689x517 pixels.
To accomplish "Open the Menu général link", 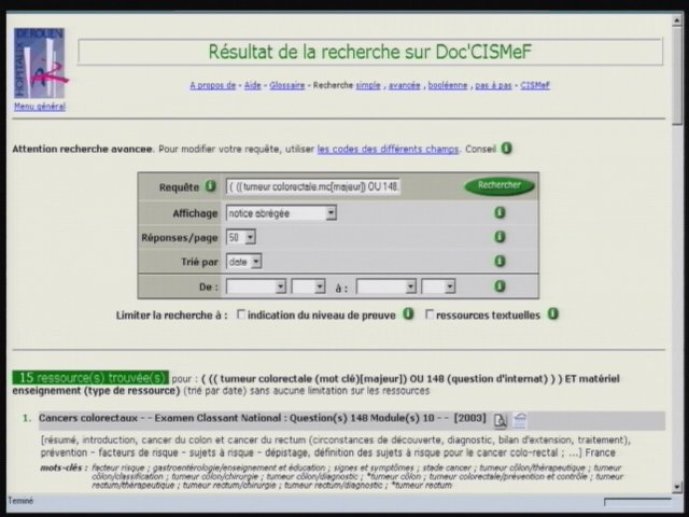I will pyautogui.click(x=40, y=106).
